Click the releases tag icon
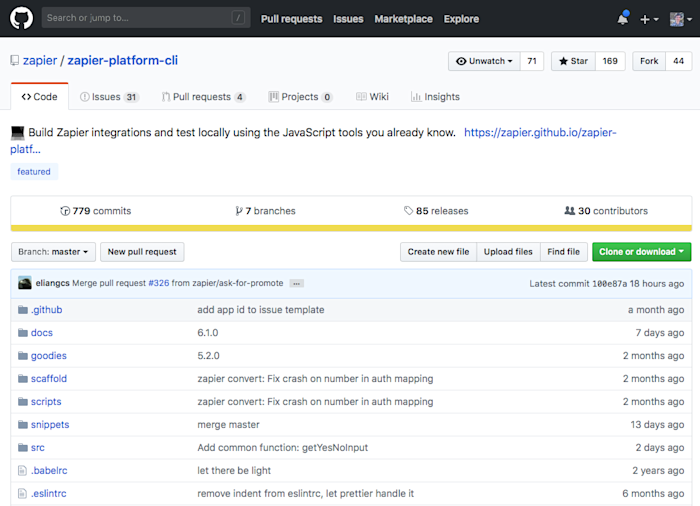 (x=408, y=210)
